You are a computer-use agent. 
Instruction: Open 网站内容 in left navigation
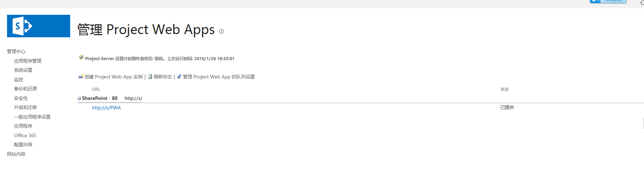[x=16, y=154]
